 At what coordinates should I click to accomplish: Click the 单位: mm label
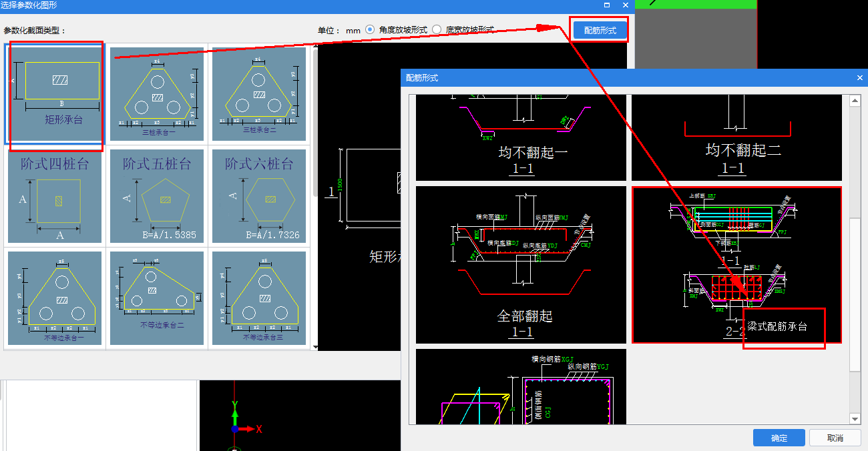tap(339, 30)
